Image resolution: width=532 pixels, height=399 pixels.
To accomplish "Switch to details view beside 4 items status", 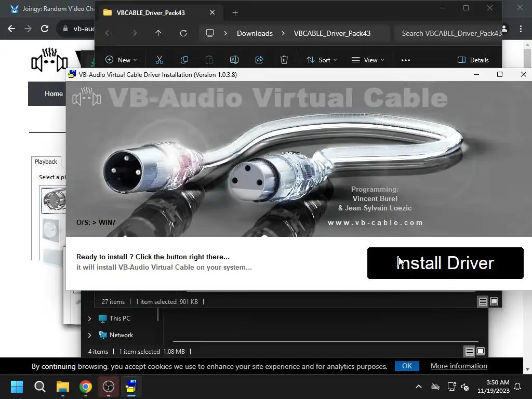I will [x=470, y=352].
